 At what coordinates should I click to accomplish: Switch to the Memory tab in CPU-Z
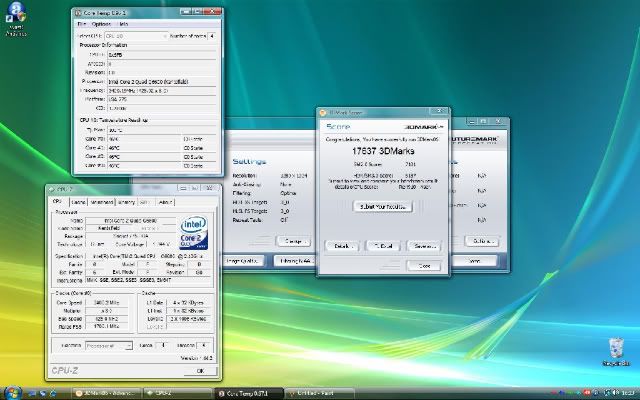(x=126, y=202)
